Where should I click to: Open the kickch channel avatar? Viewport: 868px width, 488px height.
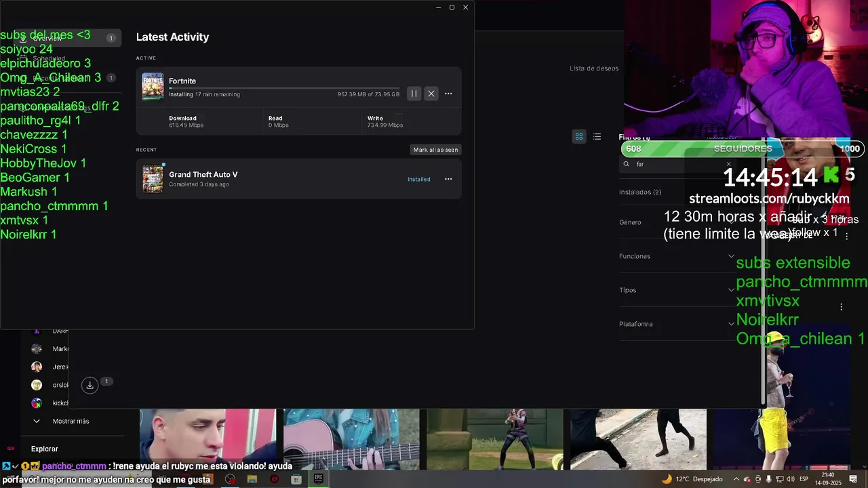tap(37, 403)
